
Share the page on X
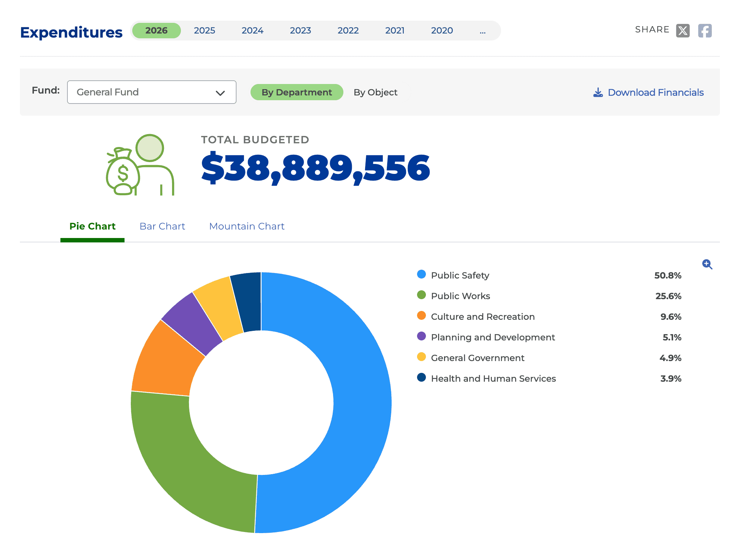(x=683, y=30)
